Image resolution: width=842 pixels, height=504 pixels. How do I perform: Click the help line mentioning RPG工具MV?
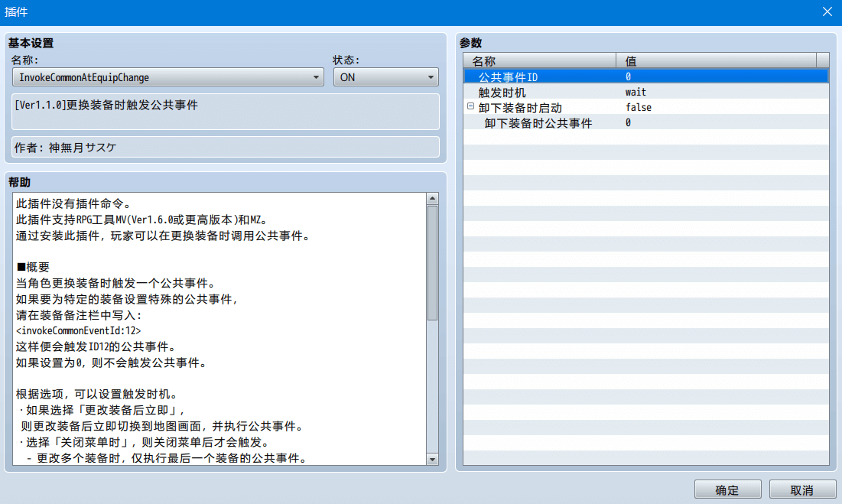pyautogui.click(x=141, y=219)
